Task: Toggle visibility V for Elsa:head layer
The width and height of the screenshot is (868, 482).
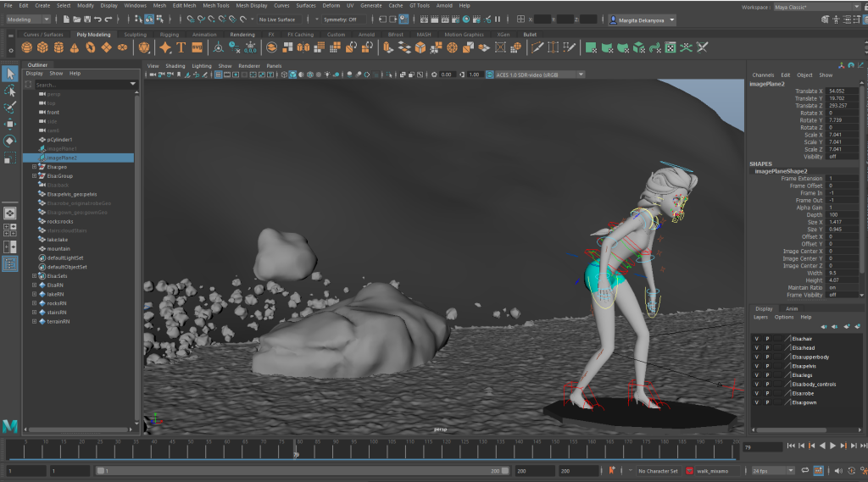Action: tap(757, 348)
